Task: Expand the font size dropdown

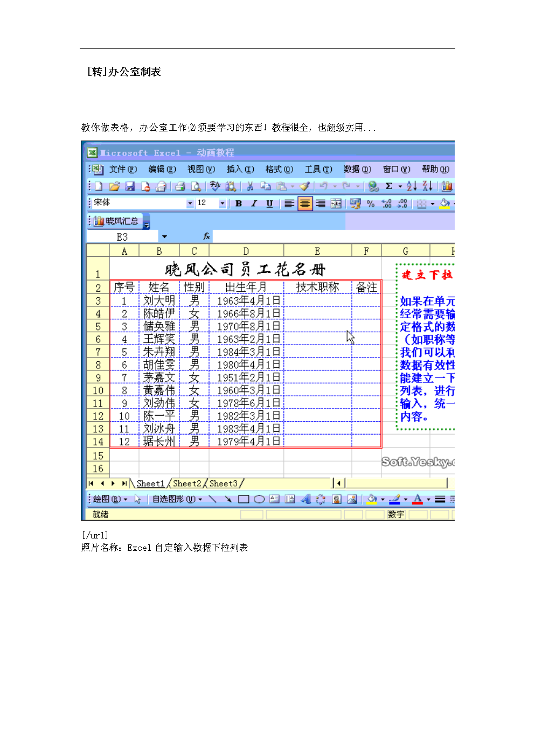Action: tap(223, 204)
